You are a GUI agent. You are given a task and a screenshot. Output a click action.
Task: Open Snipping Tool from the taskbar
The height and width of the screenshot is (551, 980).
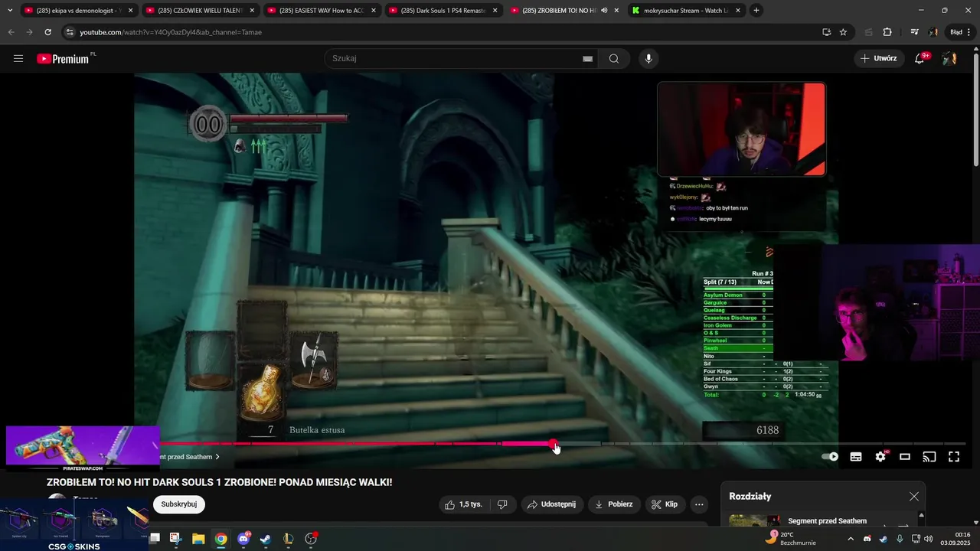(175, 539)
